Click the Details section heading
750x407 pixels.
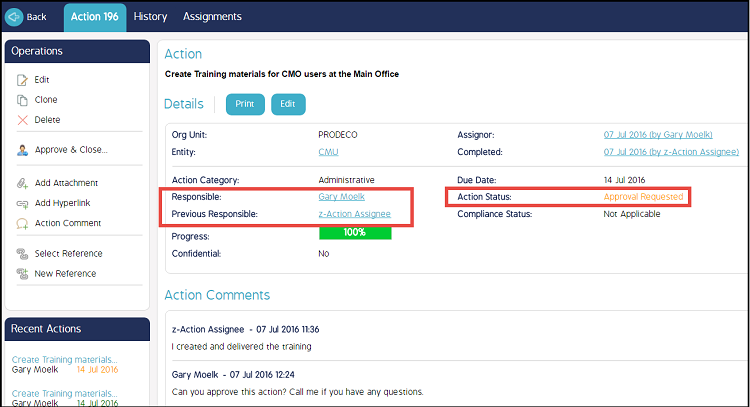click(x=184, y=104)
